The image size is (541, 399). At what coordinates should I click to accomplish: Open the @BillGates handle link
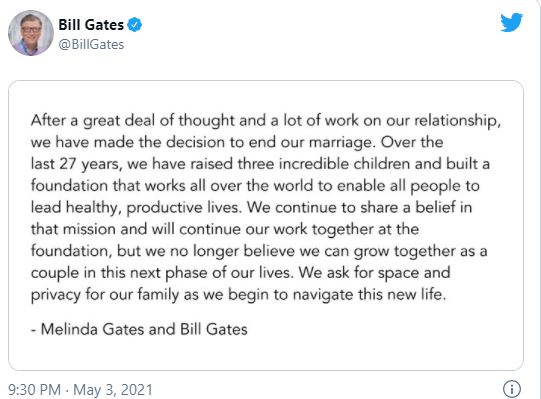click(x=91, y=45)
